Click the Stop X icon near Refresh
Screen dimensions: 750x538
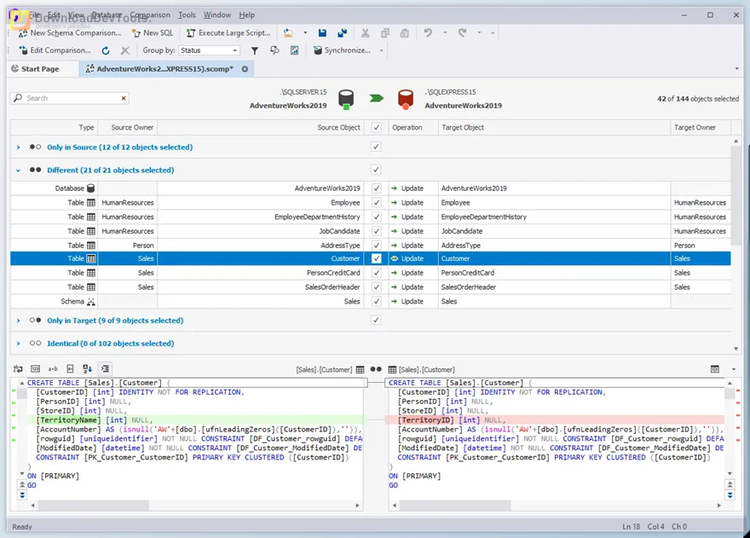125,50
